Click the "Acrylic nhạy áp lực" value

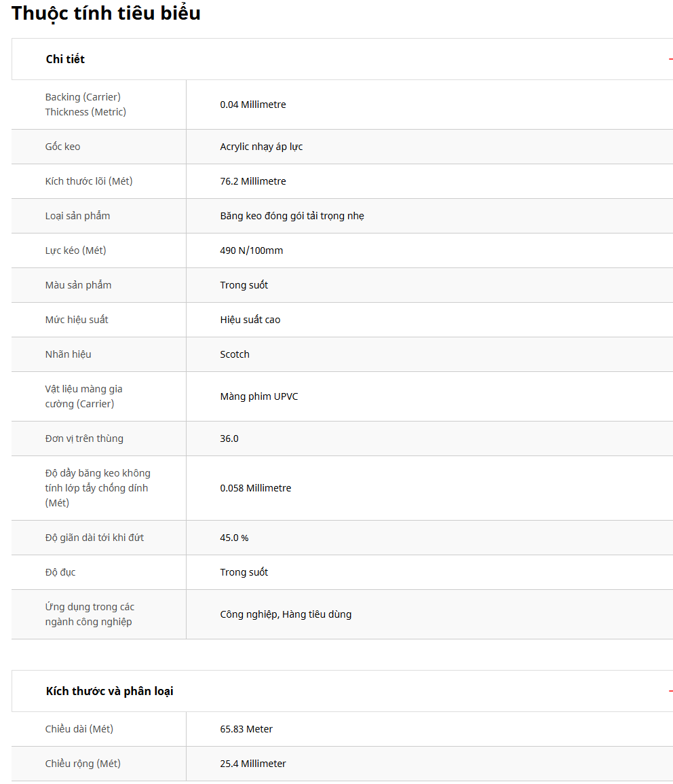[261, 147]
